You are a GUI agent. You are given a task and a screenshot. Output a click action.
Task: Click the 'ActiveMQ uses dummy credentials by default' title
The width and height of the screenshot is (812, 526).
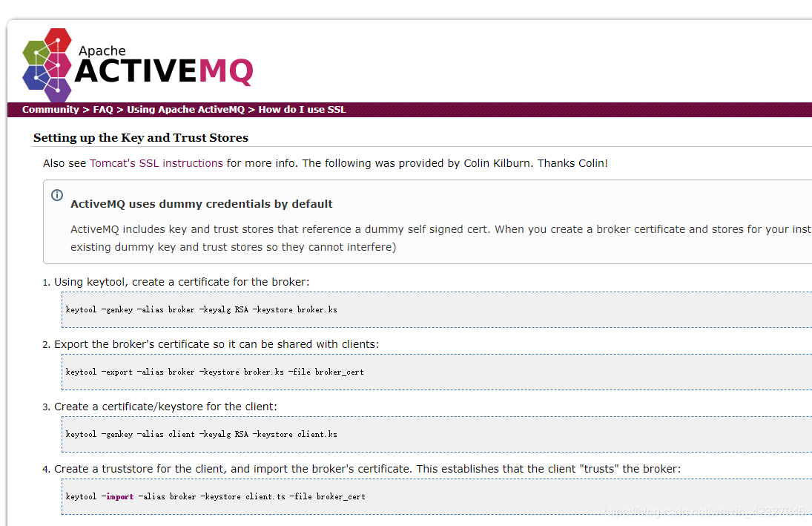pyautogui.click(x=202, y=204)
